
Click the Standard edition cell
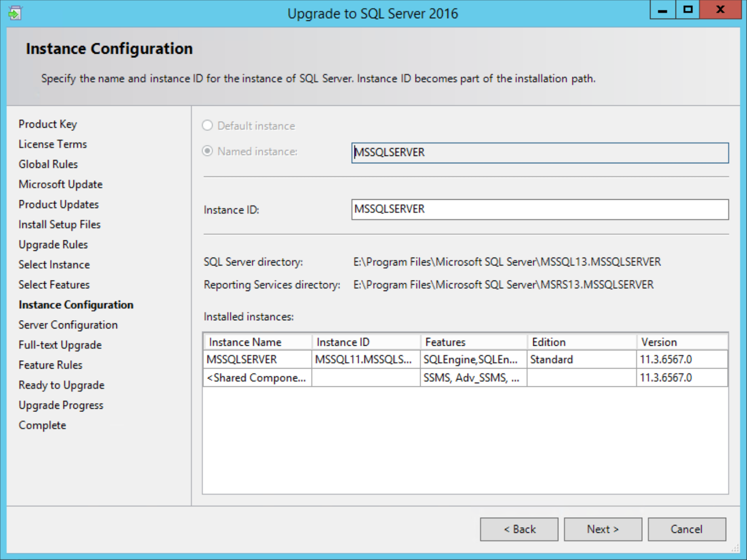pos(582,359)
